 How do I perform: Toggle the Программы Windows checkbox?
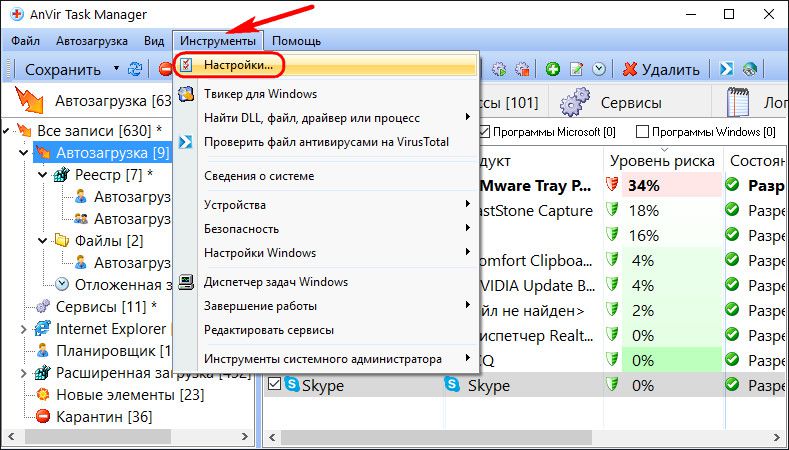pyautogui.click(x=643, y=132)
